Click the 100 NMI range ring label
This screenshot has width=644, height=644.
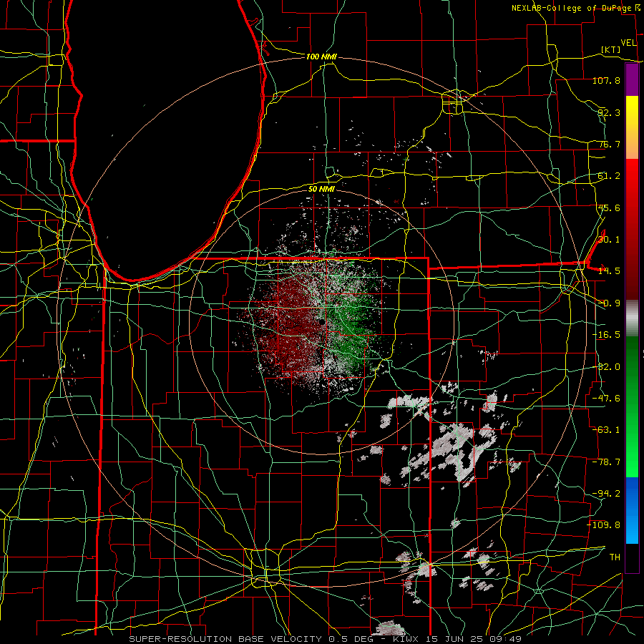click(x=321, y=57)
